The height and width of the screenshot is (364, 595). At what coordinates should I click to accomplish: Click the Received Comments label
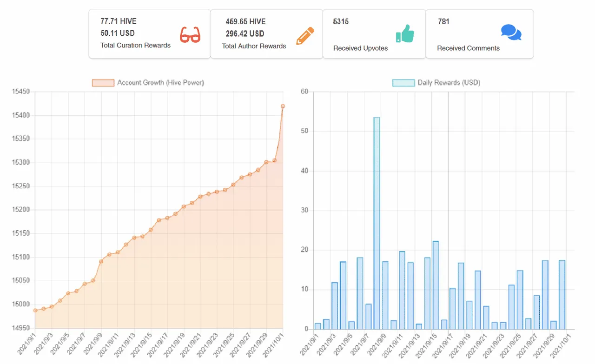point(468,48)
